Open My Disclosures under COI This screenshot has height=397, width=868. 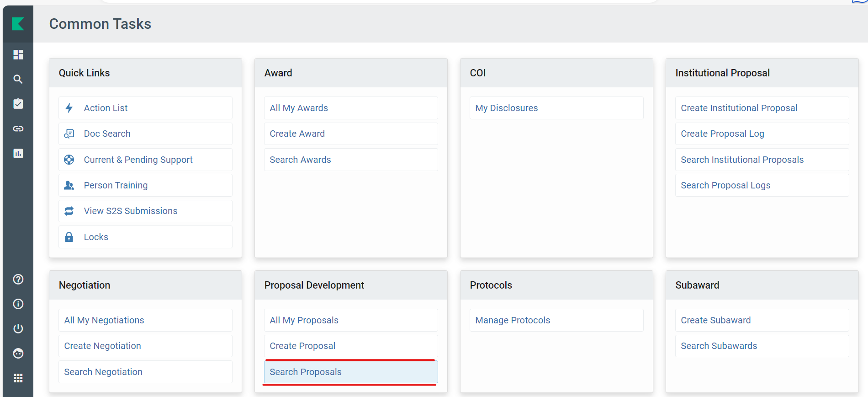coord(556,108)
